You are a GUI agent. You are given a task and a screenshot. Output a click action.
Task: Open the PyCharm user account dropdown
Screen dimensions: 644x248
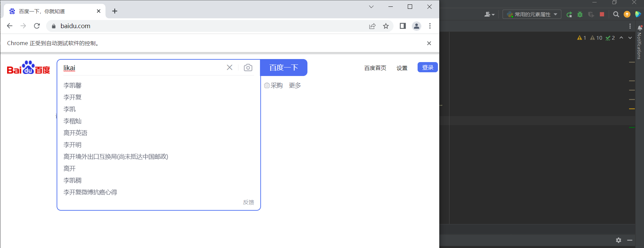pos(489,14)
